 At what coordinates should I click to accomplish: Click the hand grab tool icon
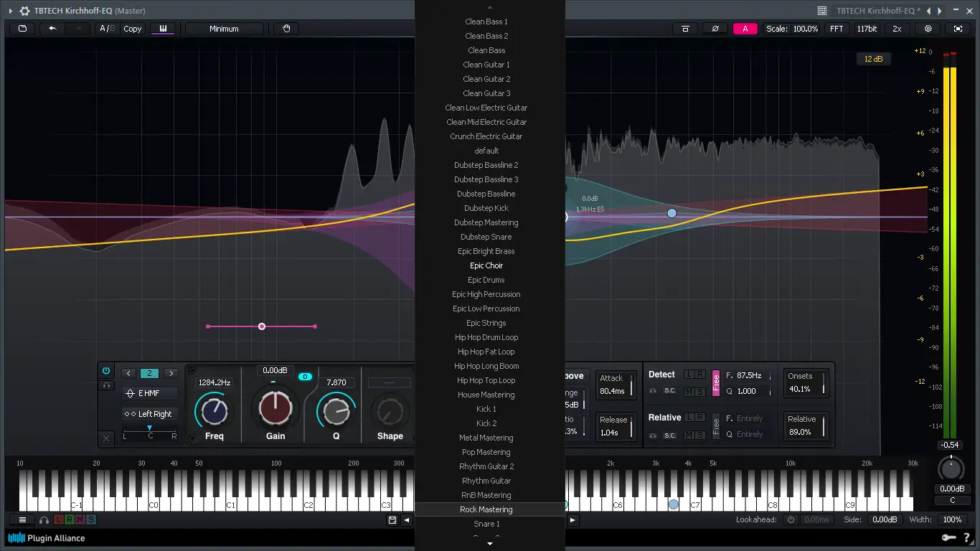pyautogui.click(x=286, y=28)
